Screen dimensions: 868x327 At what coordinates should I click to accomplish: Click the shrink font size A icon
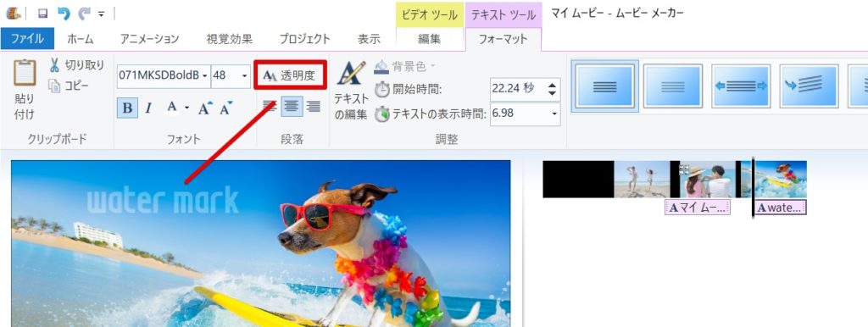225,108
